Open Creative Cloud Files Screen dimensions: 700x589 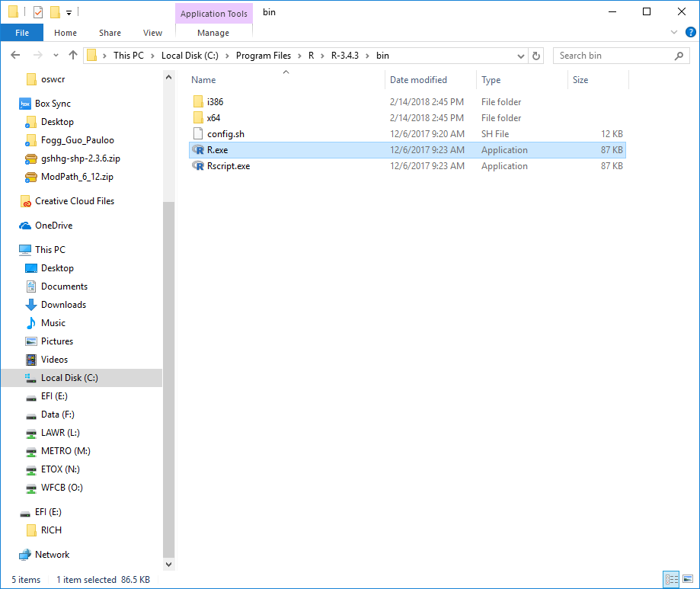67,201
